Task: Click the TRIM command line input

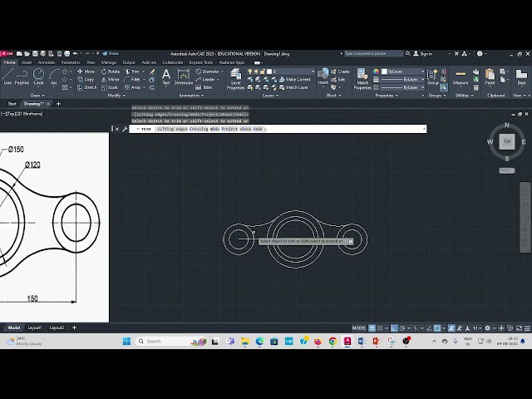Action: click(278, 129)
